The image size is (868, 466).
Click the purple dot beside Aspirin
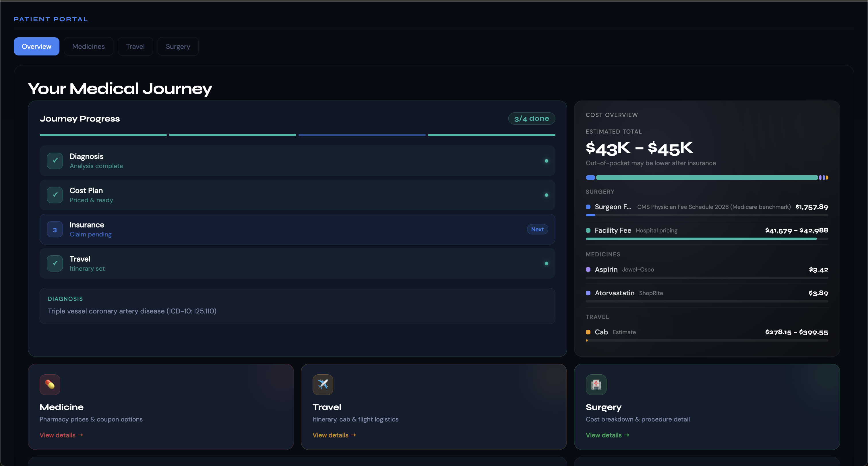point(588,269)
